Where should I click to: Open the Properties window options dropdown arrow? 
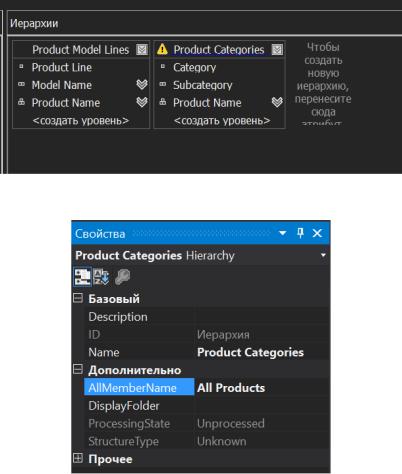[283, 233]
